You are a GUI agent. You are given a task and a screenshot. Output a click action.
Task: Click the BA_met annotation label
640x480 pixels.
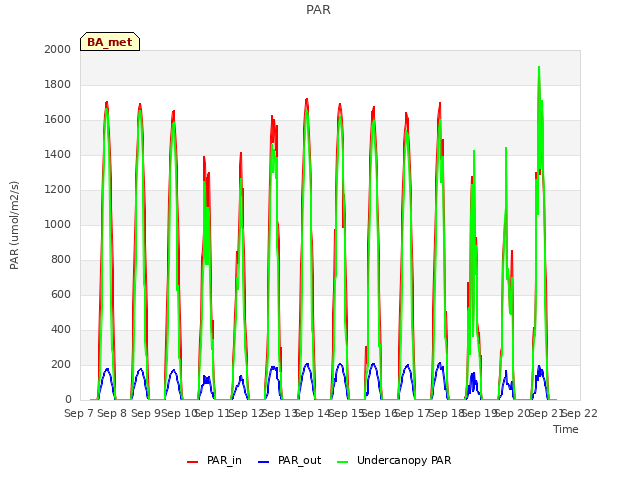[x=110, y=42]
